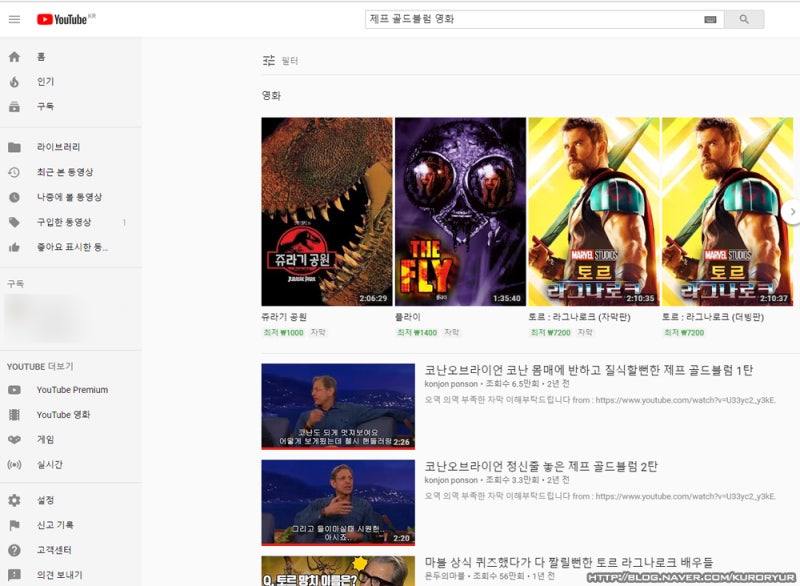This screenshot has width=800, height=586.
Task: Click the report history flag icon
Action: tap(14, 525)
